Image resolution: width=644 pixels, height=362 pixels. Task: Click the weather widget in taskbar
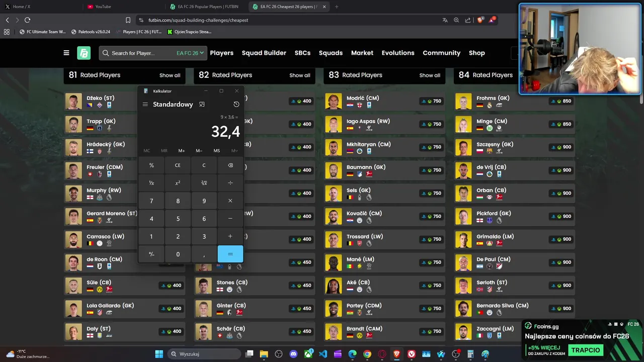tap(28, 354)
